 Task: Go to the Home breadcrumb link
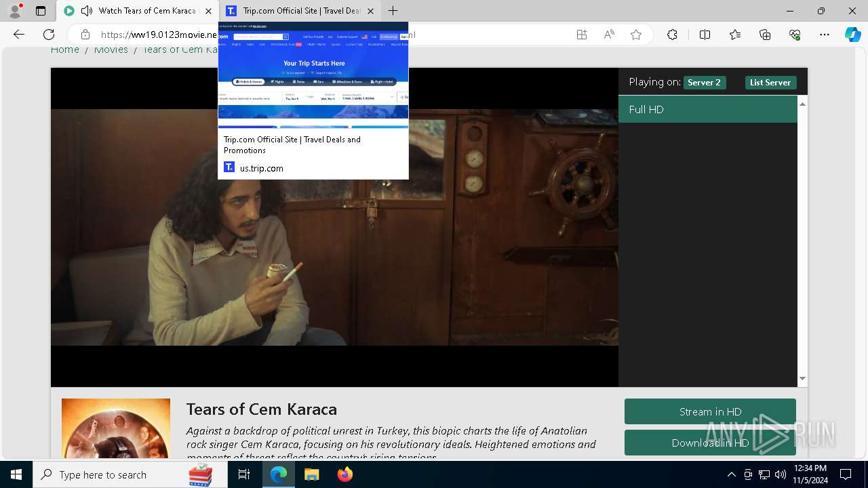pyautogui.click(x=65, y=49)
